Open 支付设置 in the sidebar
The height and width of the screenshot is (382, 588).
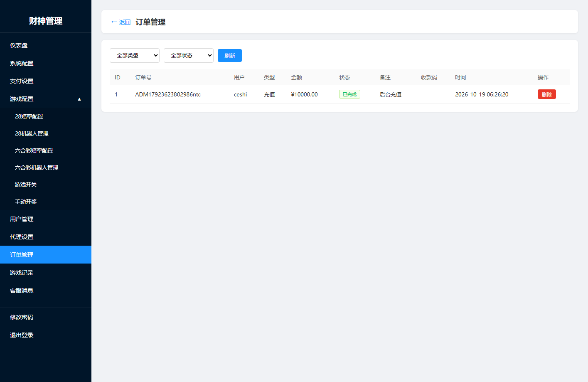coord(46,81)
